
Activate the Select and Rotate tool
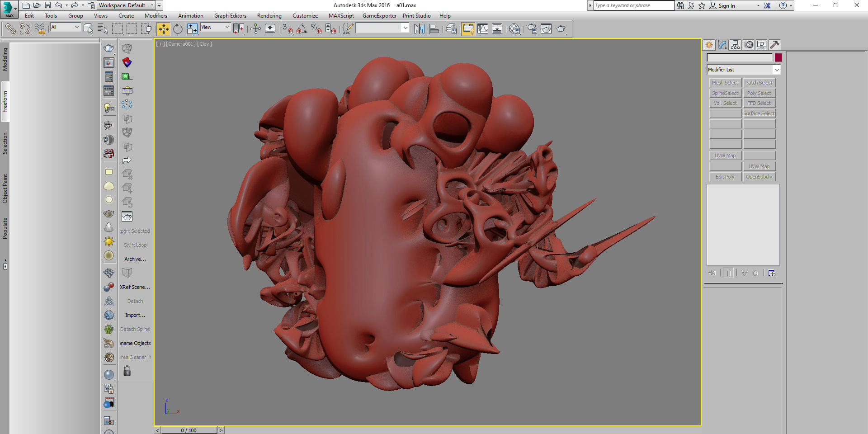coord(178,29)
